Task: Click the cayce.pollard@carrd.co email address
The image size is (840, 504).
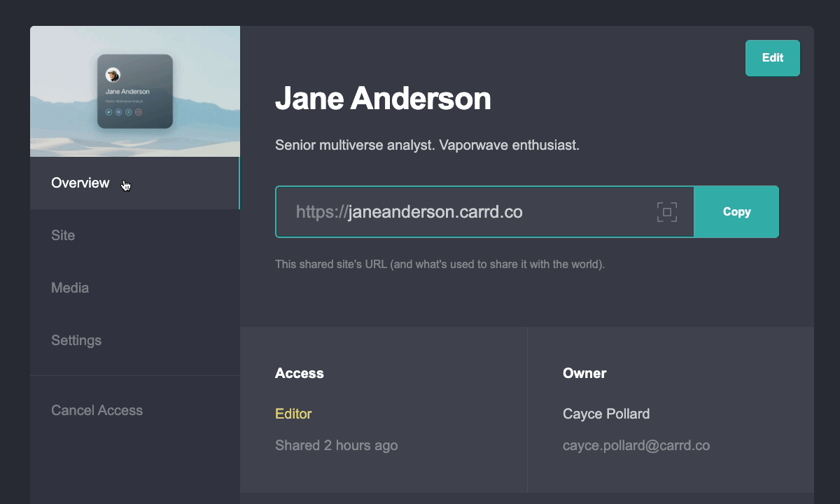Action: 636,446
